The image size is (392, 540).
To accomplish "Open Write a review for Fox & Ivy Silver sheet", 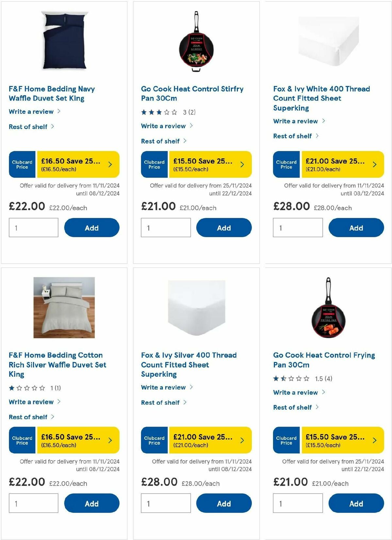I will pyautogui.click(x=163, y=387).
